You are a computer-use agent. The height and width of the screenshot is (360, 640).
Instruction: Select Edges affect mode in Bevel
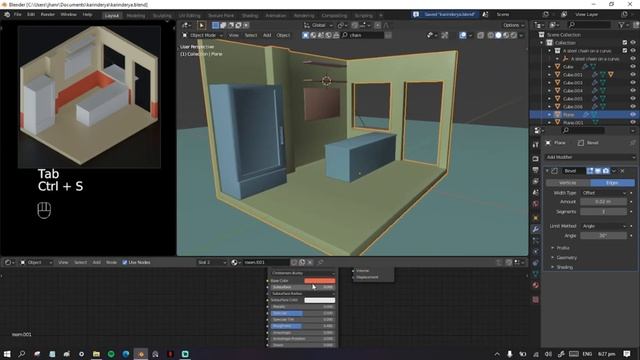point(613,183)
